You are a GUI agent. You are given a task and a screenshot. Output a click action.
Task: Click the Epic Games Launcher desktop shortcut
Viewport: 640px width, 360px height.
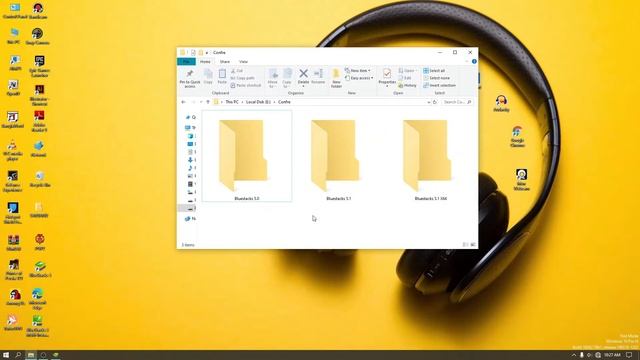[39, 67]
